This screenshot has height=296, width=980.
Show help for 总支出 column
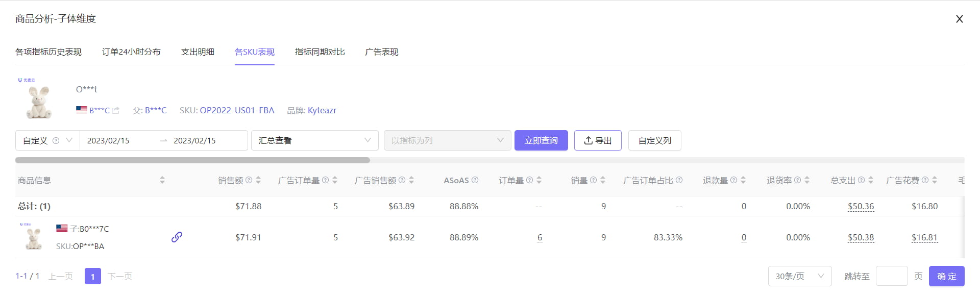point(862,180)
